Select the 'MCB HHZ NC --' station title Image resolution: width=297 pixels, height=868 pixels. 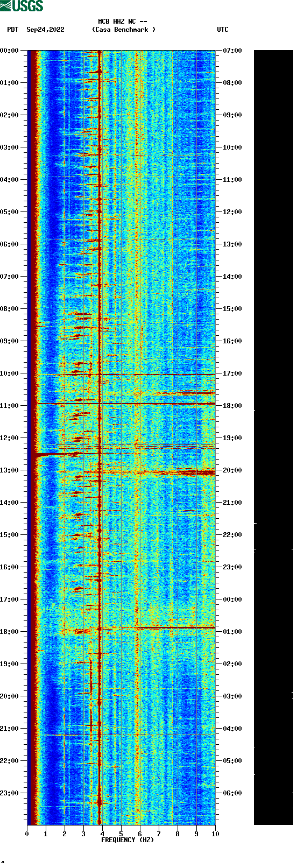123,22
